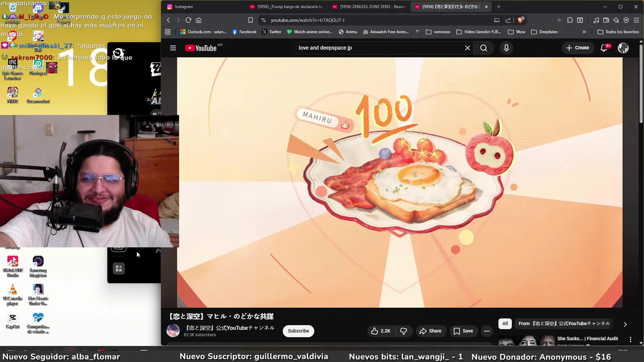Click the video player to pause
644x362 pixels.
399,182
